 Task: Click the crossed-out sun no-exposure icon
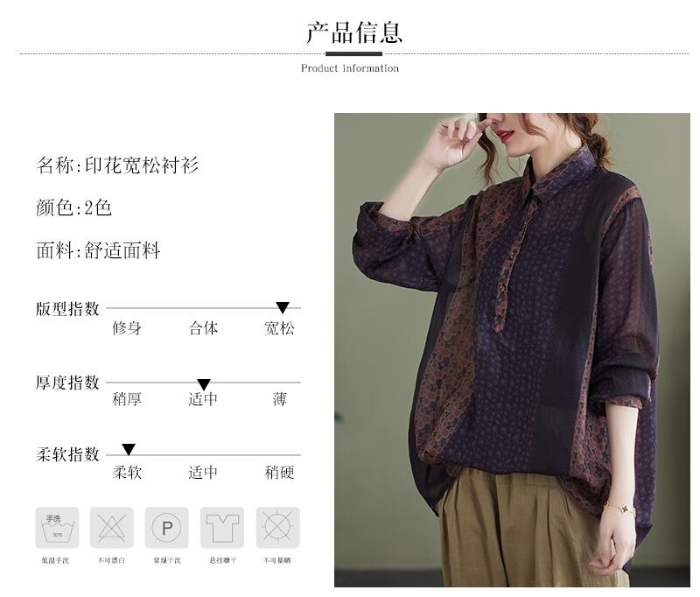(x=277, y=527)
